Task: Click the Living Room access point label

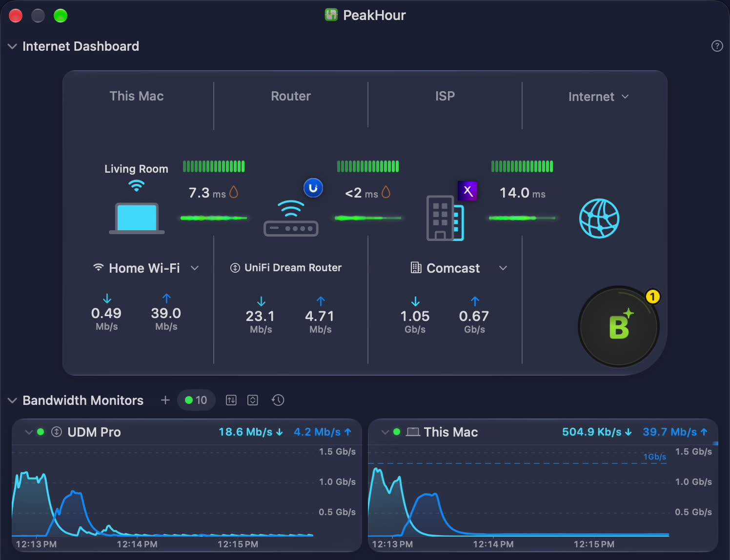Action: click(x=136, y=169)
